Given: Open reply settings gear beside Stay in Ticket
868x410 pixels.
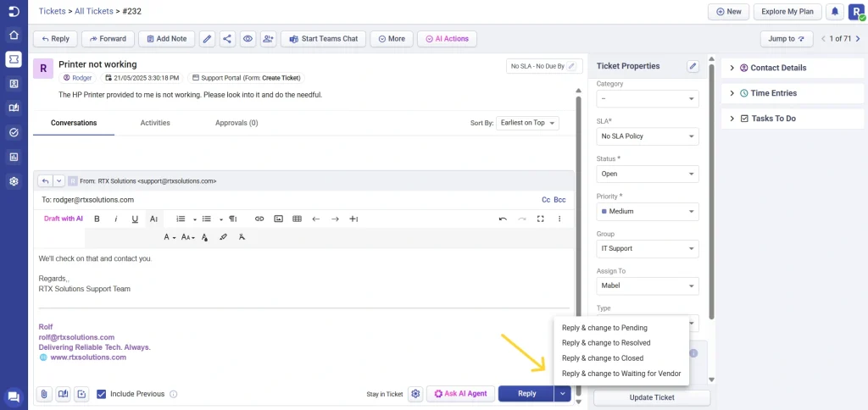Looking at the screenshot, I should (x=415, y=394).
